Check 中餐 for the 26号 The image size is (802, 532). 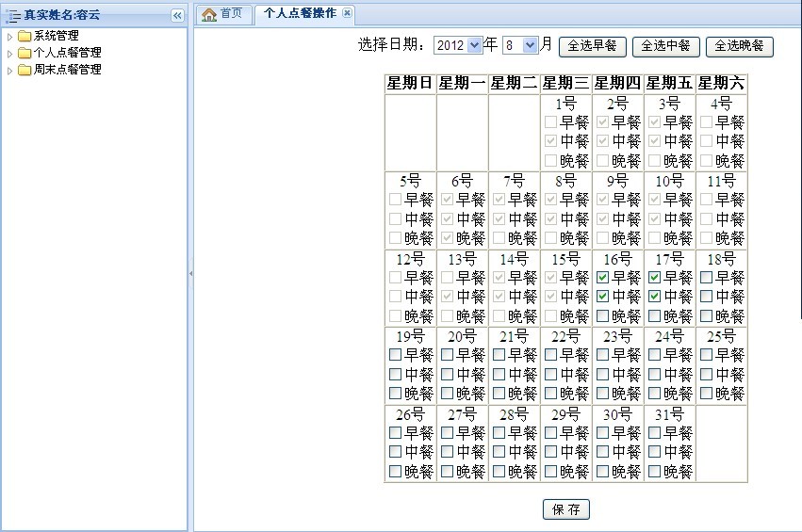click(395, 452)
